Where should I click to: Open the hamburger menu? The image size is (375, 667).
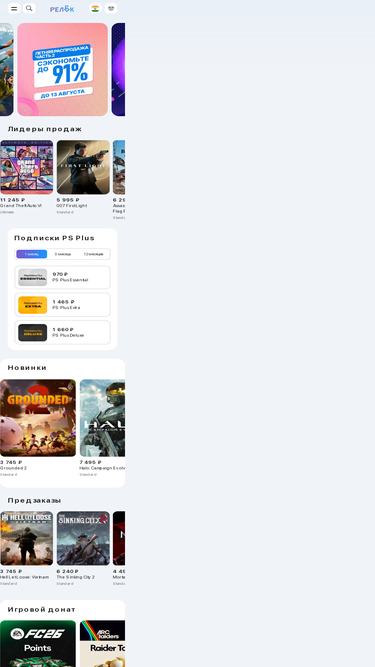click(x=14, y=9)
